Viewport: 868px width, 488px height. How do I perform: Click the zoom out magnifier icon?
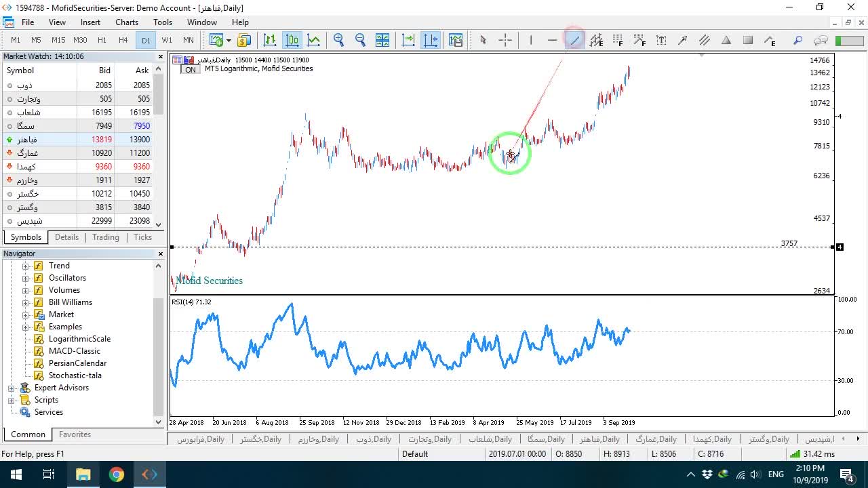click(361, 40)
